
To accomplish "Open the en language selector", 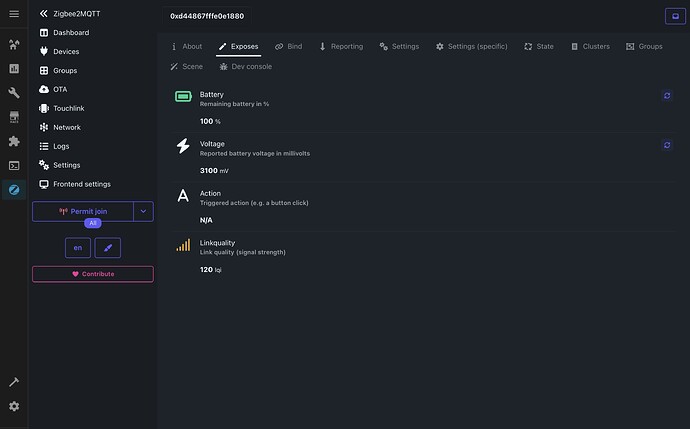I will click(78, 248).
